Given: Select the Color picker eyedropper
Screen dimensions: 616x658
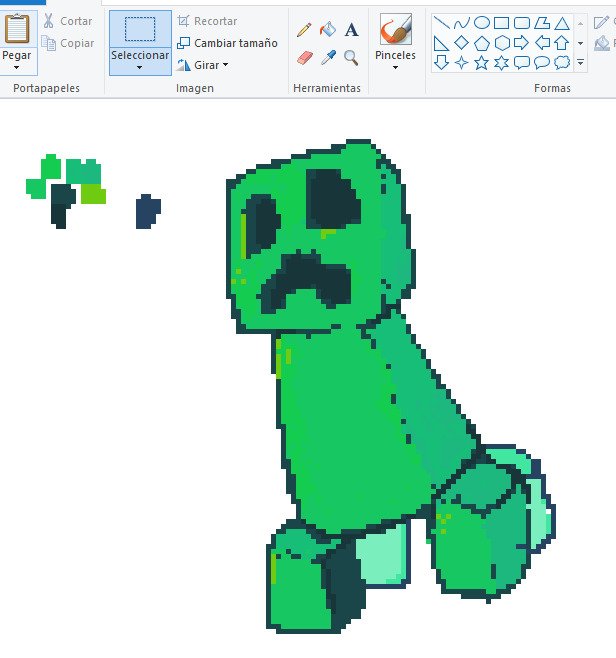Looking at the screenshot, I should [x=328, y=57].
